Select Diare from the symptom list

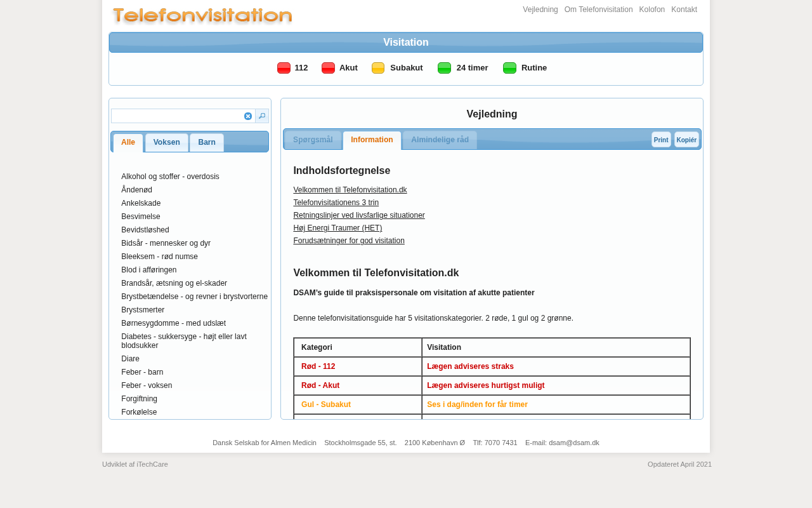[130, 359]
